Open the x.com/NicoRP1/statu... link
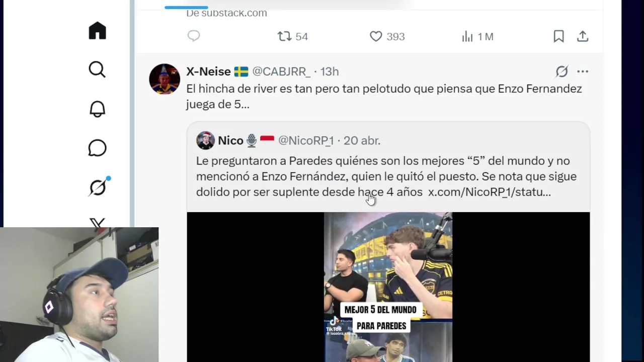The width and height of the screenshot is (644, 362). tap(490, 192)
